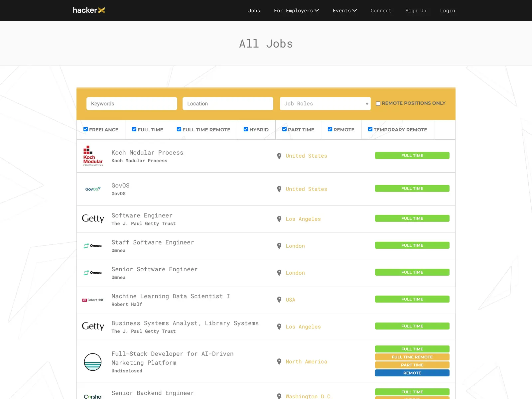Screen dimensions: 532x399
Task: Toggle the Temporary Remote filter checkbox
Action: (x=370, y=129)
